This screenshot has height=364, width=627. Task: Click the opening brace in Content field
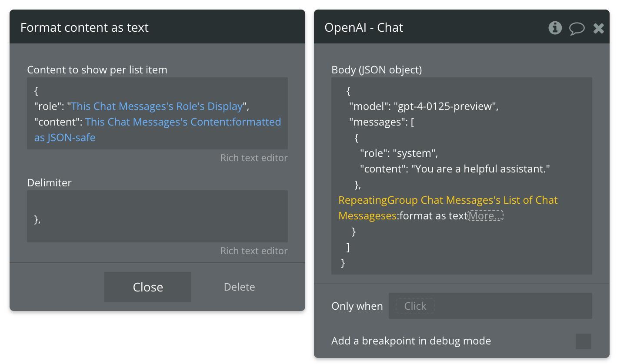point(36,91)
